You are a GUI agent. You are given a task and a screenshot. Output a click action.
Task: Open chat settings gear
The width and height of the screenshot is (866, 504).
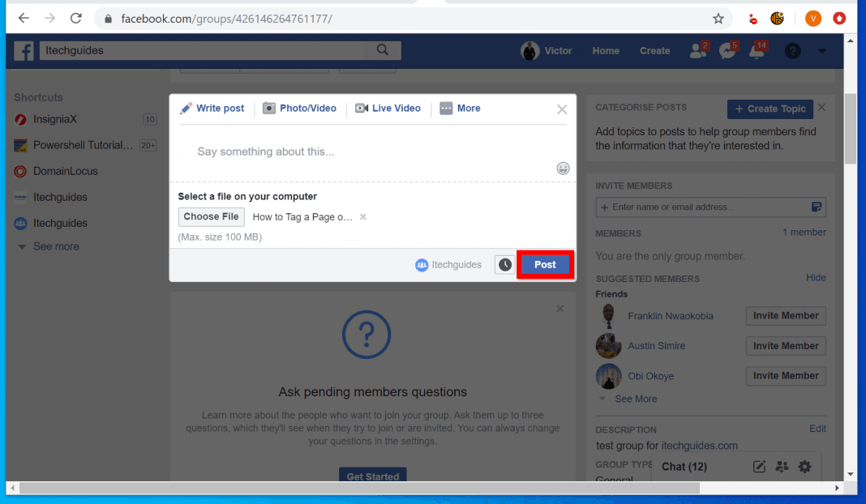804,467
